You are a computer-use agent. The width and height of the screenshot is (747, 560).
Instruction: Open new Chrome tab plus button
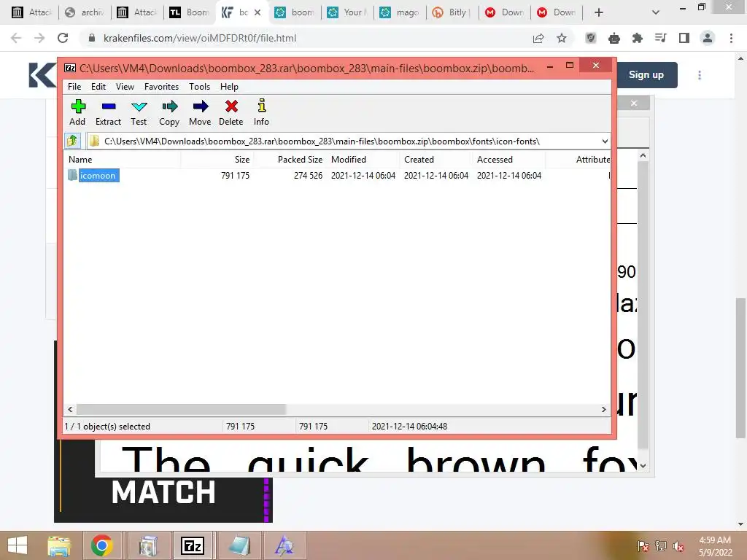[x=599, y=12]
